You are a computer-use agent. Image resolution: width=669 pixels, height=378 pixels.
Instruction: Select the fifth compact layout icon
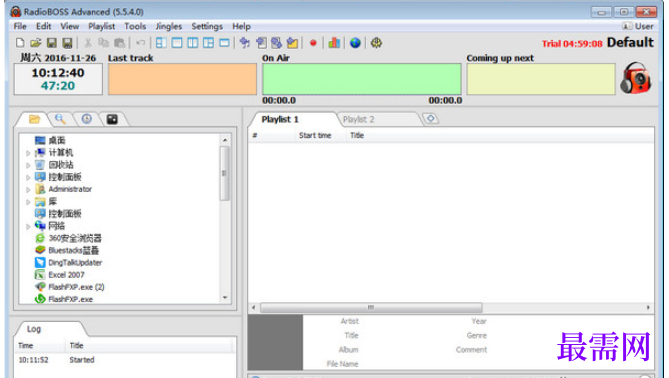tap(224, 43)
